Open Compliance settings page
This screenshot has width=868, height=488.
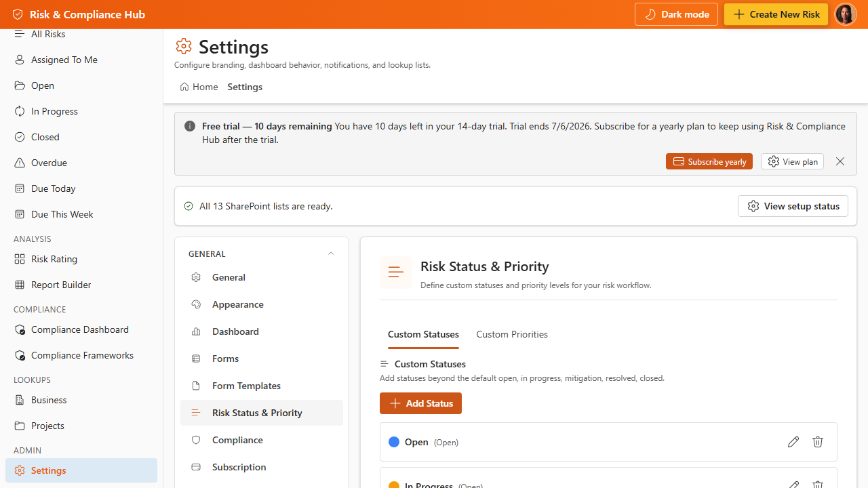click(x=262, y=440)
